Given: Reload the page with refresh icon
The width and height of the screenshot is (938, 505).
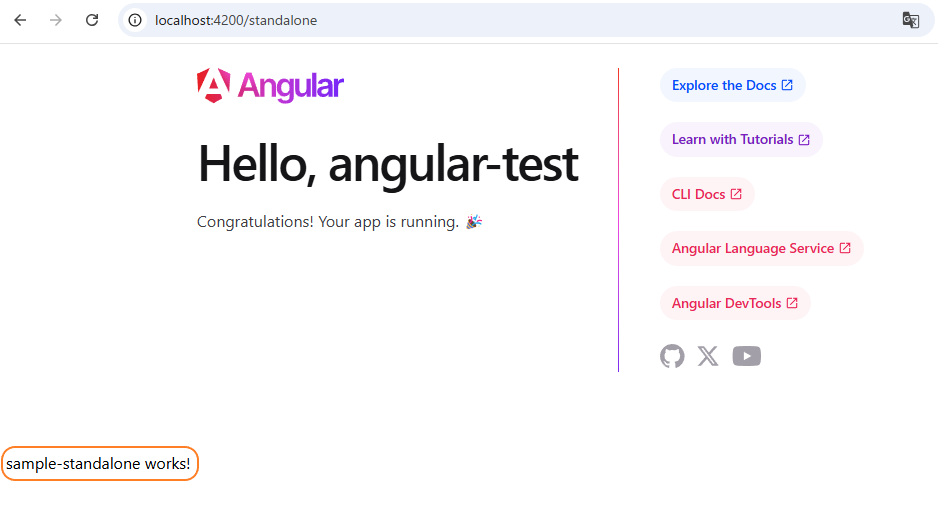Looking at the screenshot, I should [x=92, y=20].
